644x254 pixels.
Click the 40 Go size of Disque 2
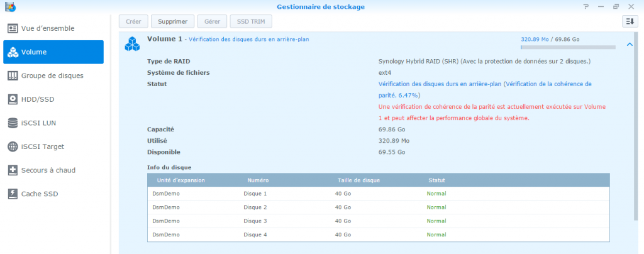pos(343,207)
